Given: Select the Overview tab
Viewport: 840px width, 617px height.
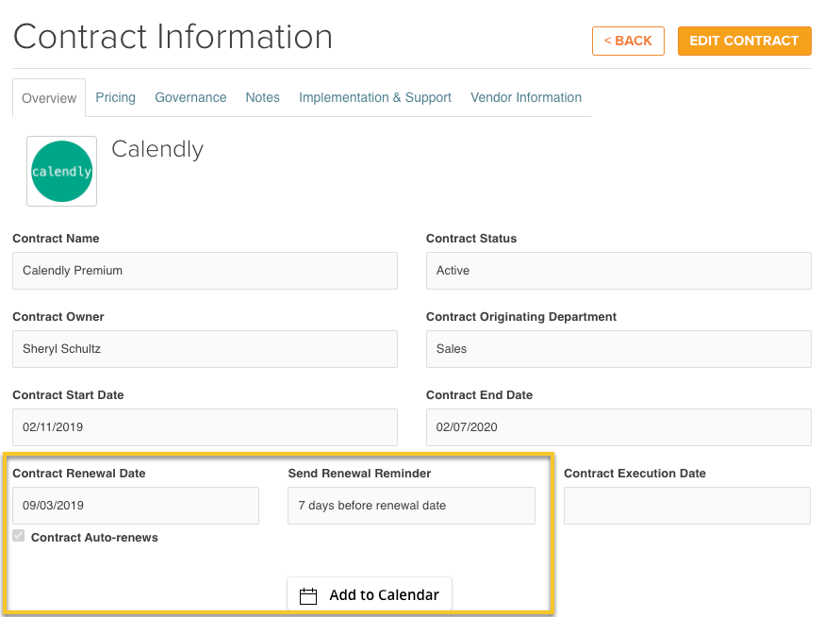Looking at the screenshot, I should (49, 98).
